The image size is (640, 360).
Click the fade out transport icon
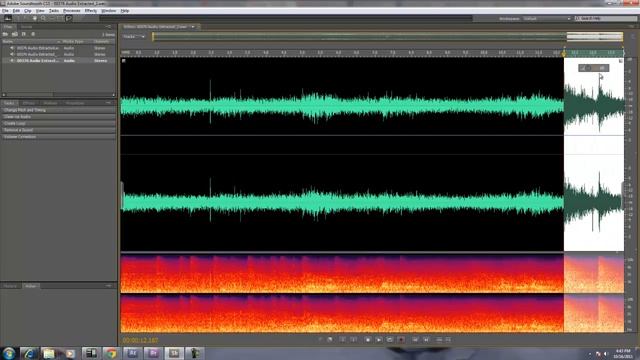point(448,340)
